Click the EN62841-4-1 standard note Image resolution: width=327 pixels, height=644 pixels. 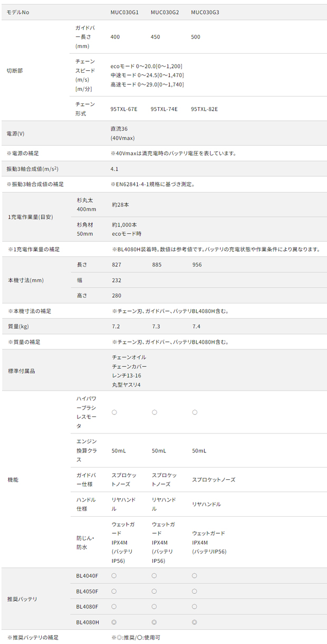pyautogui.click(x=153, y=184)
